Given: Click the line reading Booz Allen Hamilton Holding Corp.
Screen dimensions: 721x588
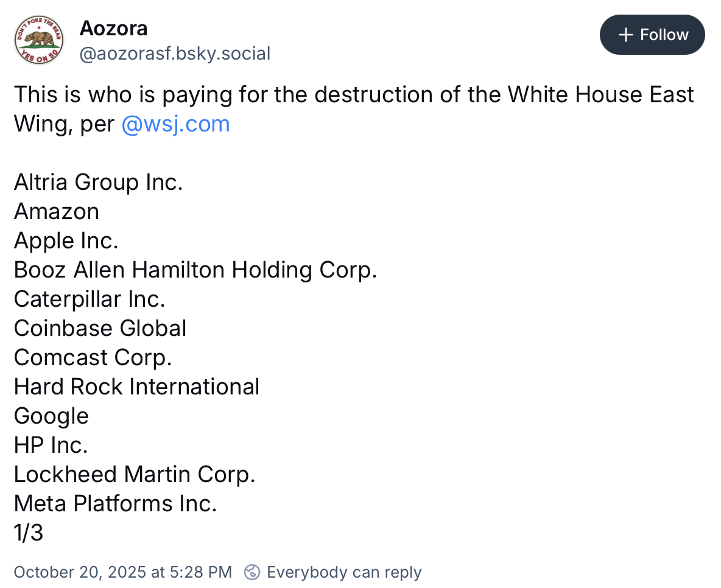Looking at the screenshot, I should click(x=195, y=270).
